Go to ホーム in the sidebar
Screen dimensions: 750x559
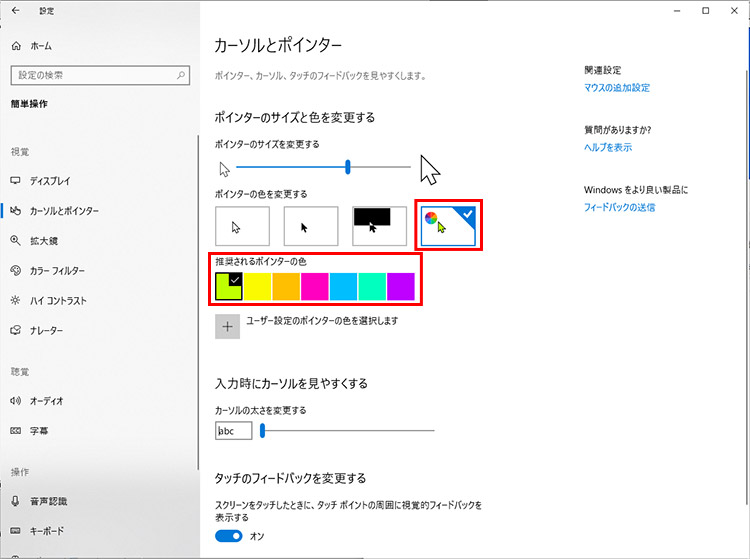point(40,46)
